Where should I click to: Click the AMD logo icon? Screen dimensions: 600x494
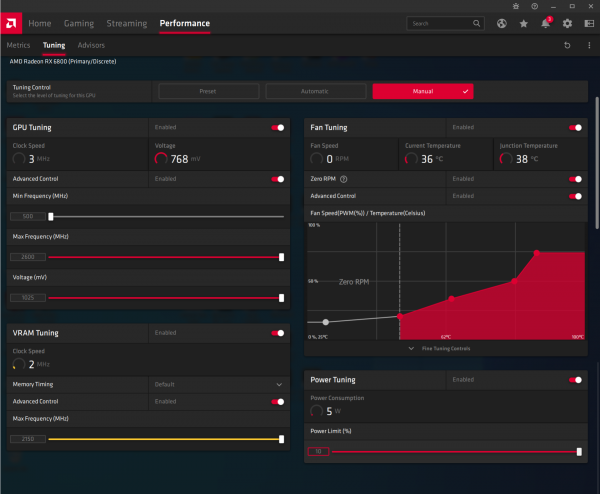coord(11,23)
